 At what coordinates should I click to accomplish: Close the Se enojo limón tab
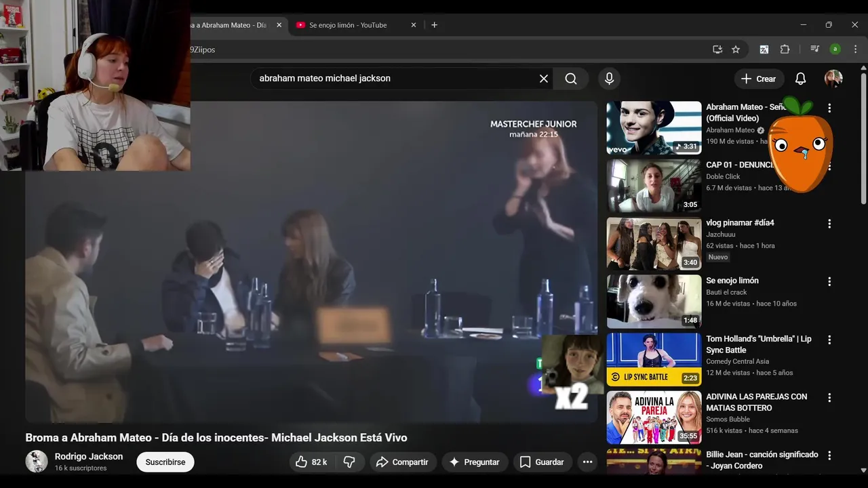[x=414, y=25]
